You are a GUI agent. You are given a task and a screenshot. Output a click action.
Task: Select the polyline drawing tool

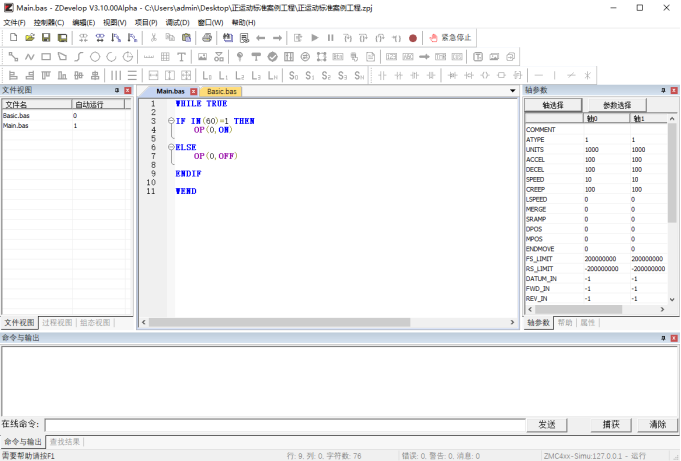pyautogui.click(x=30, y=56)
